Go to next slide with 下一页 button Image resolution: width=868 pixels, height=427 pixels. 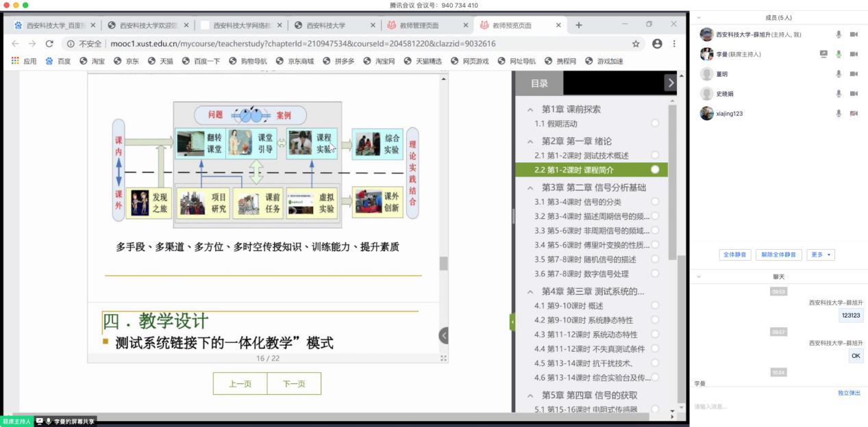[x=294, y=384]
